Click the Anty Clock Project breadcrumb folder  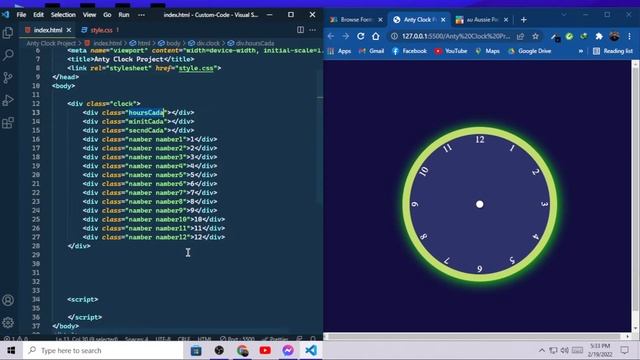(51, 43)
